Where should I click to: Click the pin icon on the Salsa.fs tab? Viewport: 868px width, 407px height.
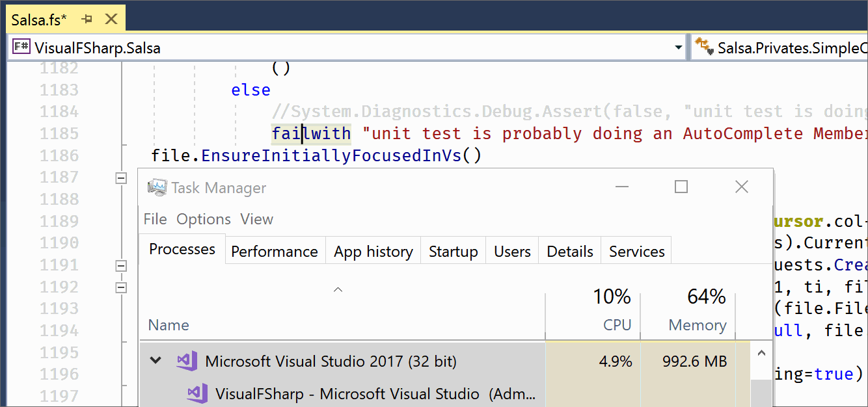coord(88,18)
